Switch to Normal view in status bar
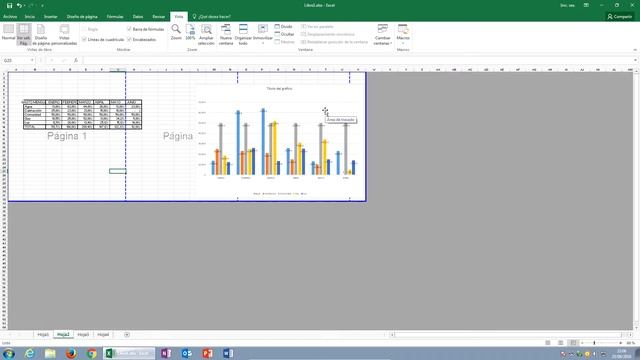 coord(548,343)
